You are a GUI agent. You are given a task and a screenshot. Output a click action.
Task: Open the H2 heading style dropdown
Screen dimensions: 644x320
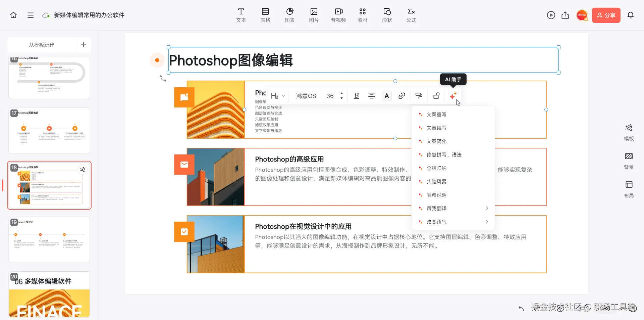(278, 96)
